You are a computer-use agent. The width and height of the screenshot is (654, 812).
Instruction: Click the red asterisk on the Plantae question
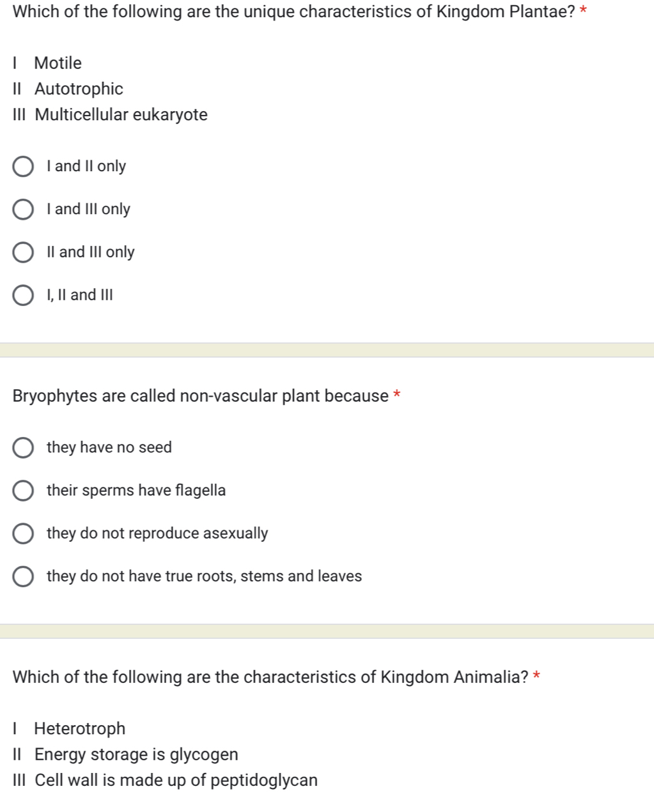[582, 10]
